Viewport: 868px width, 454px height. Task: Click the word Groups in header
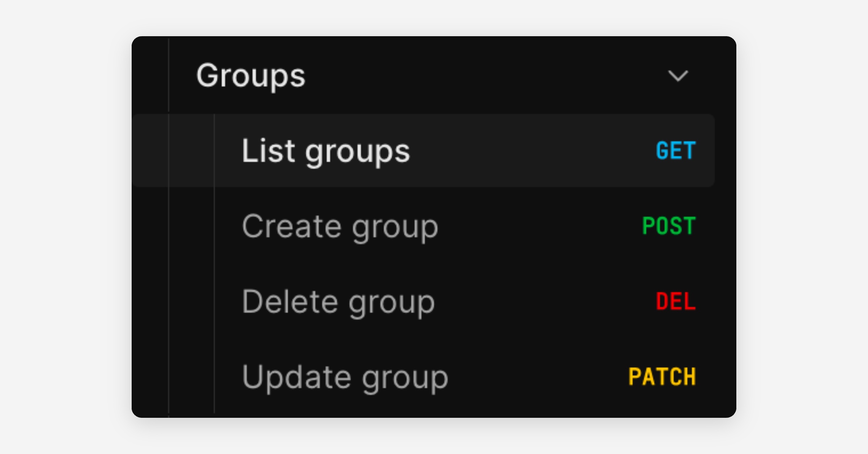tap(251, 77)
